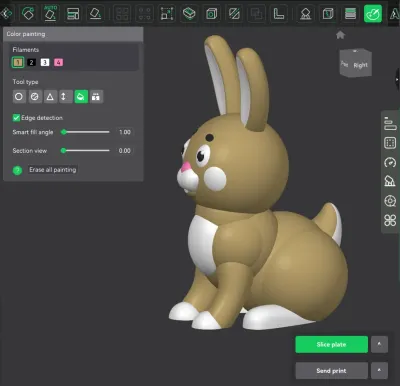
Task: Click the L-shaped toolbar icon
Action: point(279,14)
